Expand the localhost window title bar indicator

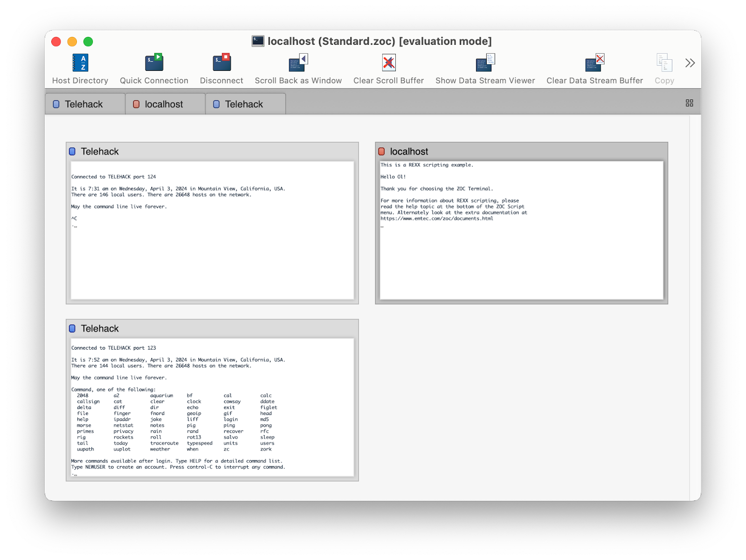point(382,152)
